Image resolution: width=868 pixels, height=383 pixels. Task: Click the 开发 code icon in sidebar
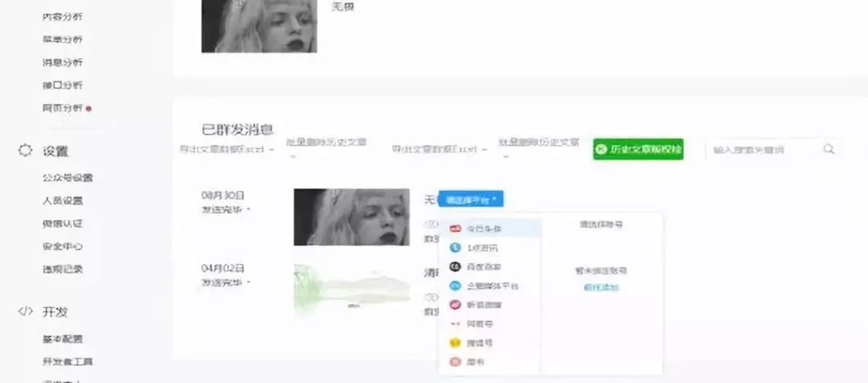[26, 311]
